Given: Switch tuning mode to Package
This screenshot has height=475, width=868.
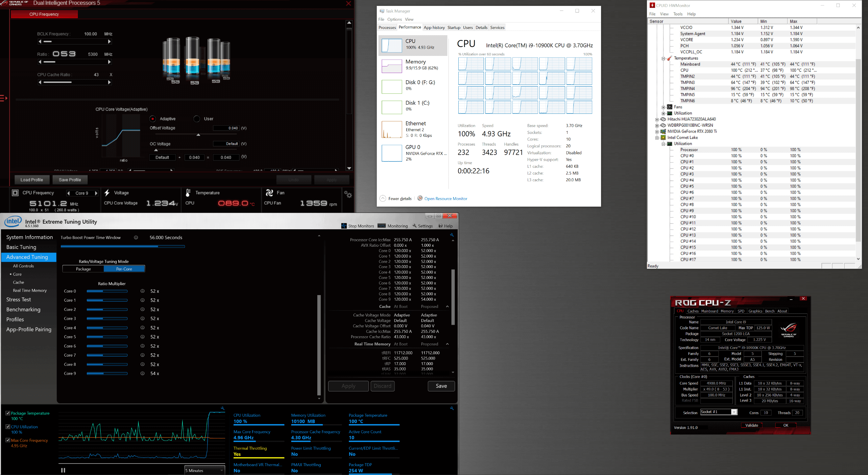Looking at the screenshot, I should click(x=83, y=269).
